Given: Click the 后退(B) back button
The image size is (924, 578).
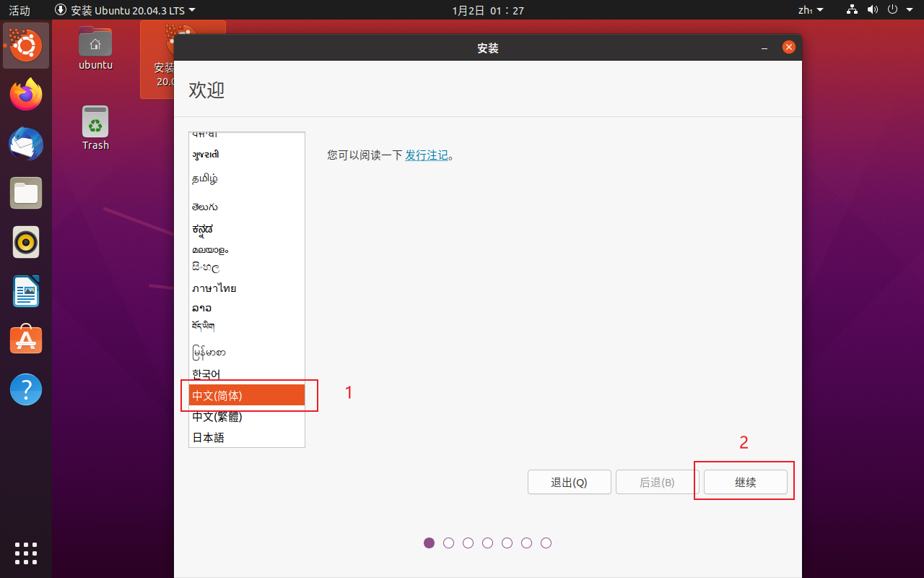Looking at the screenshot, I should click(657, 482).
